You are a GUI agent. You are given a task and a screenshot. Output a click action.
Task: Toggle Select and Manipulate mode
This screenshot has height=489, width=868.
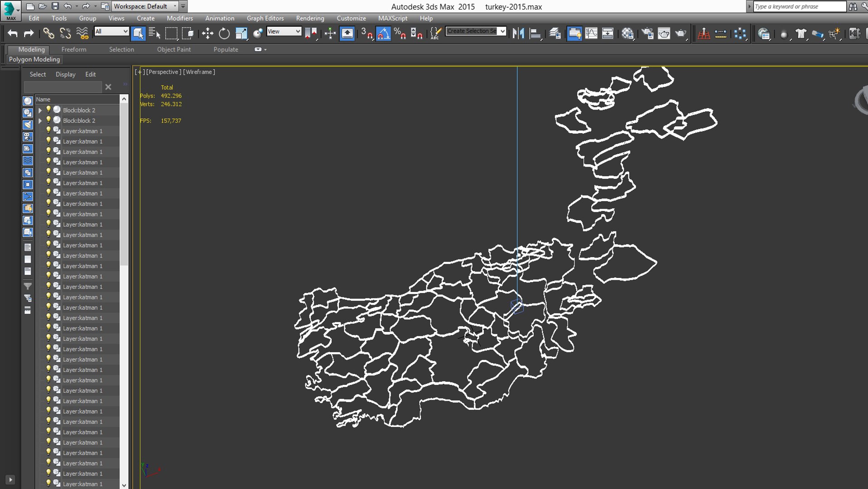click(330, 34)
